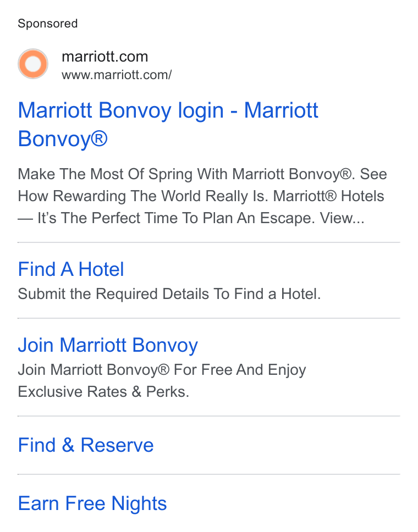Click the Submit the Required Details description
This screenshot has height=532, width=418.
(169, 294)
